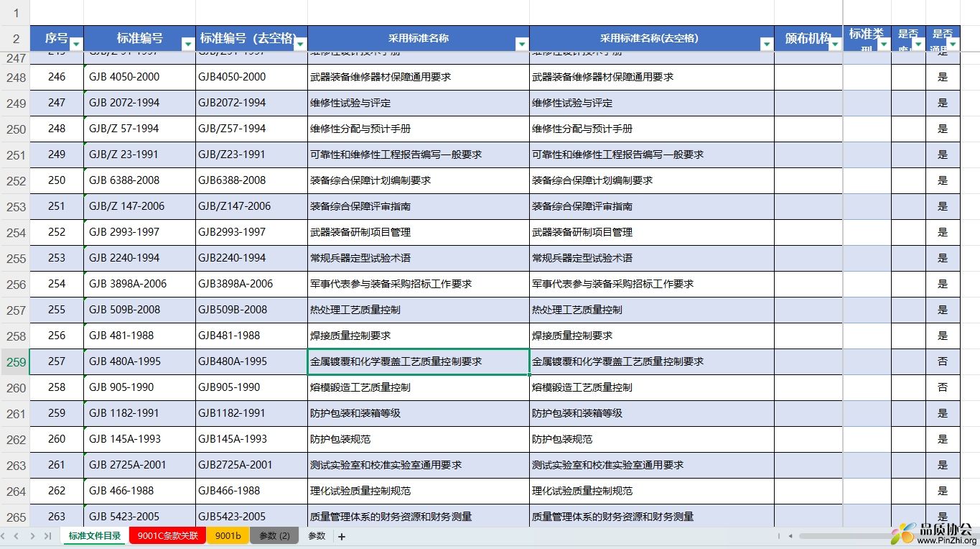Select 热处理工艺质量控制 in 采用标准名称 column

click(419, 310)
